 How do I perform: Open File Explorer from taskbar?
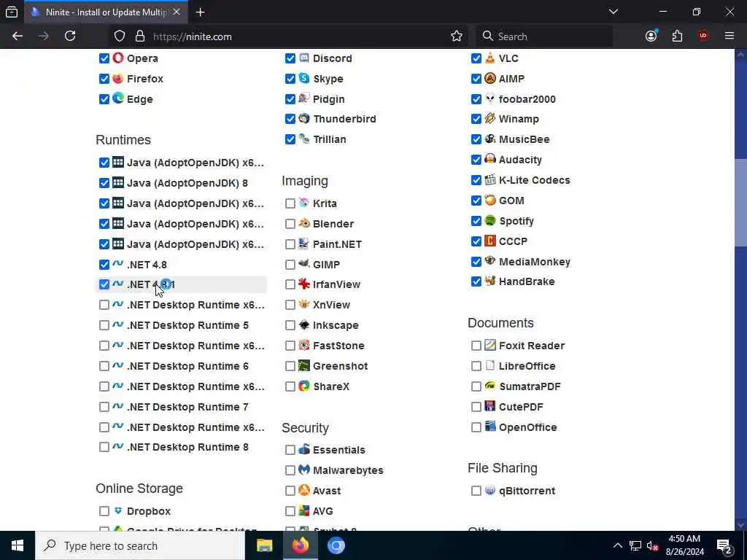tap(264, 545)
